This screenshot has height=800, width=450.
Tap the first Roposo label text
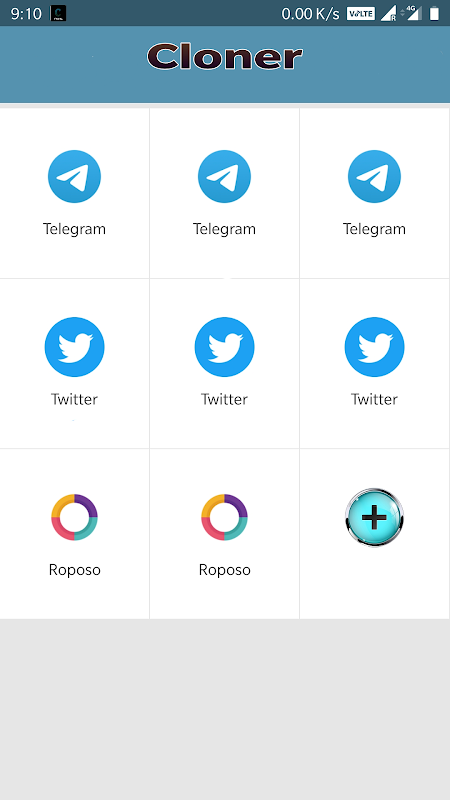[74, 570]
